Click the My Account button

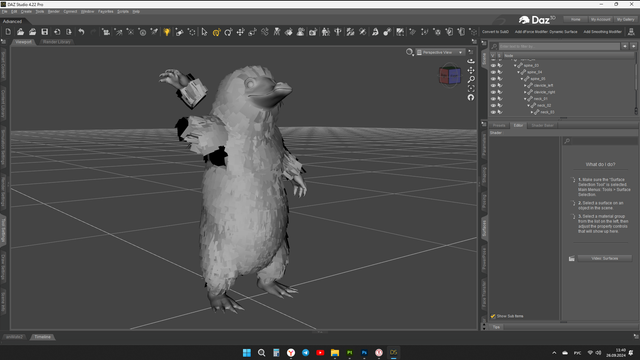(600, 19)
